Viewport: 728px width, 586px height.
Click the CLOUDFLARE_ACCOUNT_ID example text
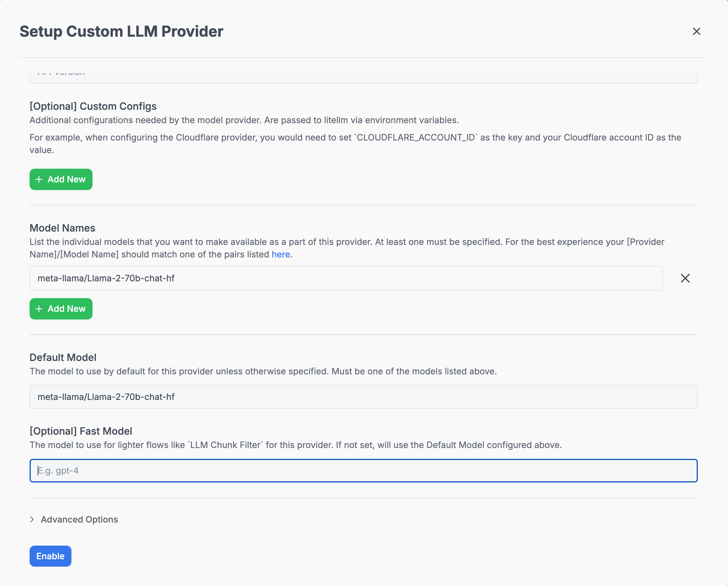tap(415, 137)
